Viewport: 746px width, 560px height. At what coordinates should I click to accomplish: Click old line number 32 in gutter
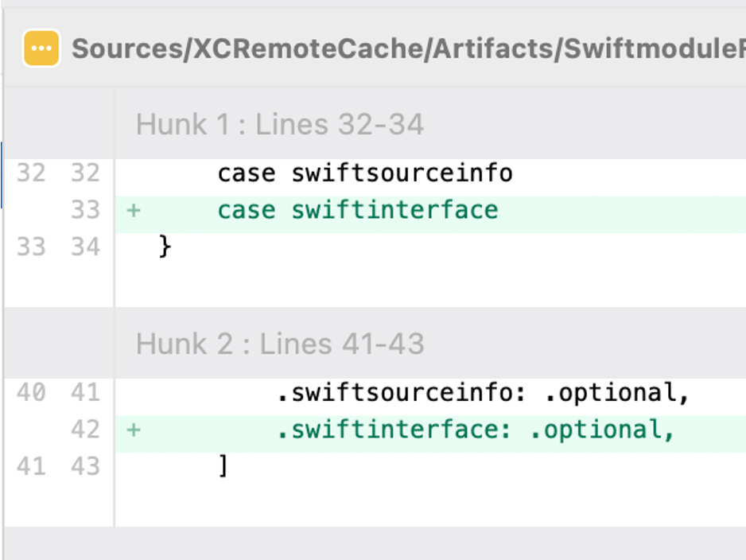point(31,173)
